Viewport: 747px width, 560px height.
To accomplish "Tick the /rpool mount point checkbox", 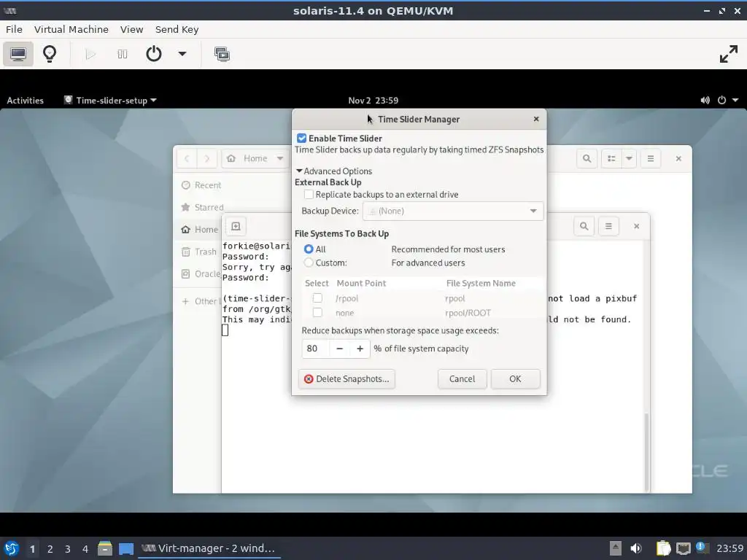I will pos(317,298).
